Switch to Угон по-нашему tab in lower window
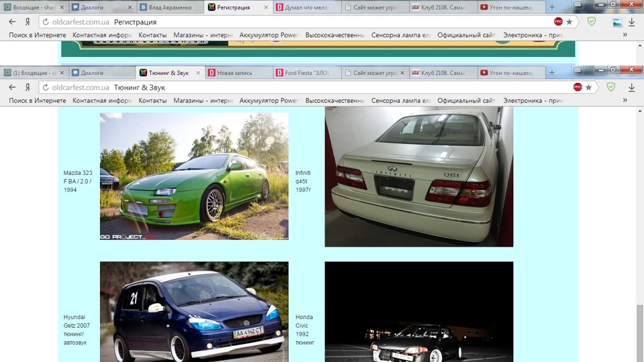Viewport: 644px width, 362px height. coord(511,72)
